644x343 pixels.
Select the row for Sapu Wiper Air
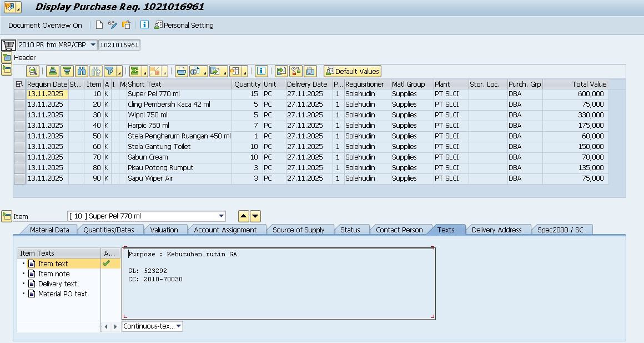(x=19, y=178)
